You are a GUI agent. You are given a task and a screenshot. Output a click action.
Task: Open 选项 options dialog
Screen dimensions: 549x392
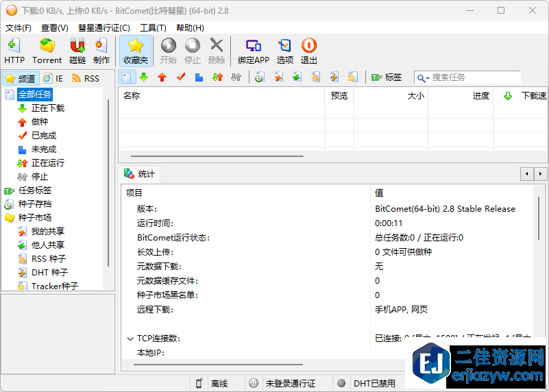[x=284, y=51]
